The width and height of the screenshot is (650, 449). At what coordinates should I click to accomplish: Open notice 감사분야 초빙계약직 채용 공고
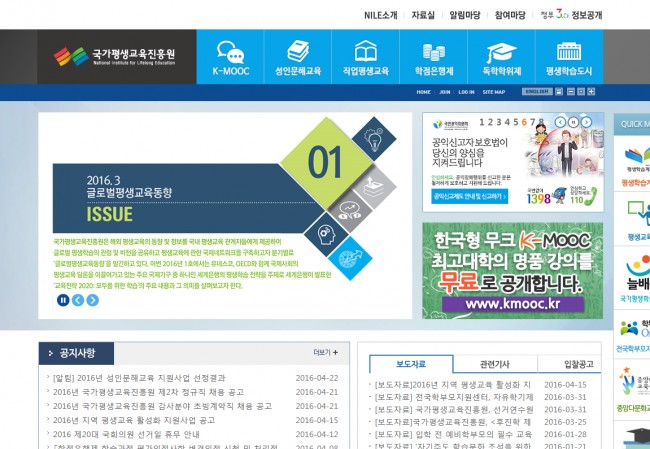tap(162, 406)
